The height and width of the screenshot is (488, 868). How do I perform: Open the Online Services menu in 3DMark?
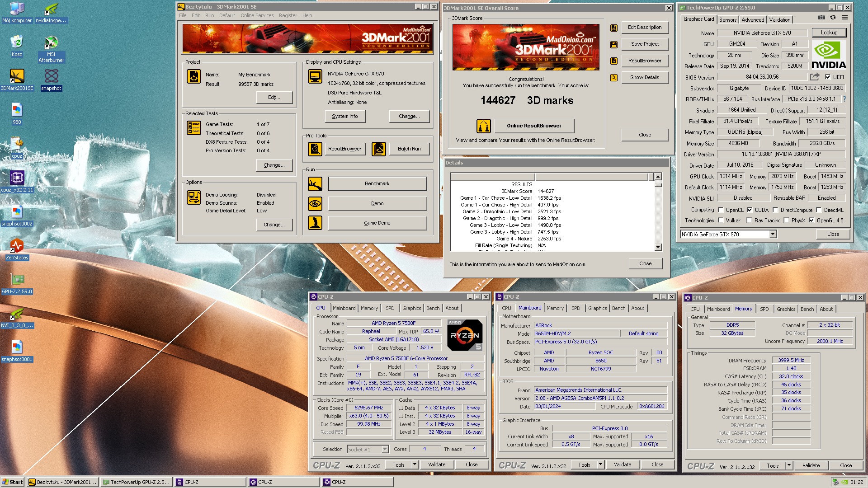click(x=257, y=15)
